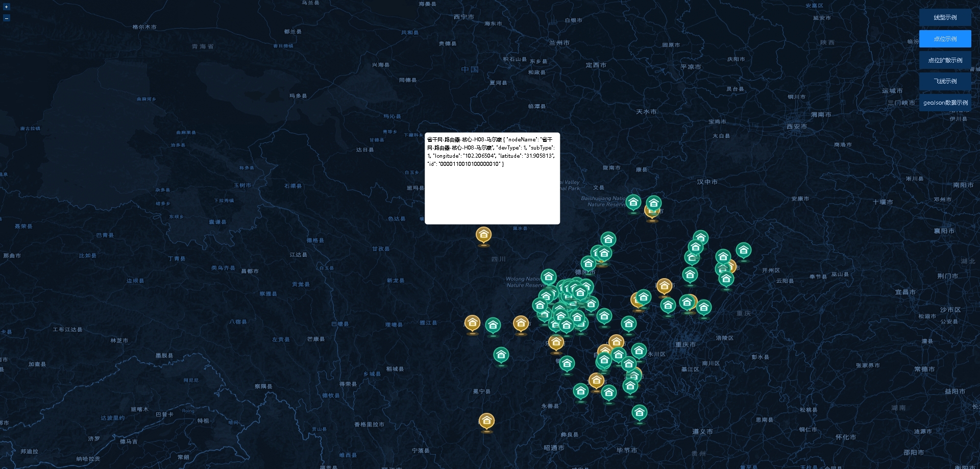Click the lone green marker north of 遵义市

(x=640, y=412)
